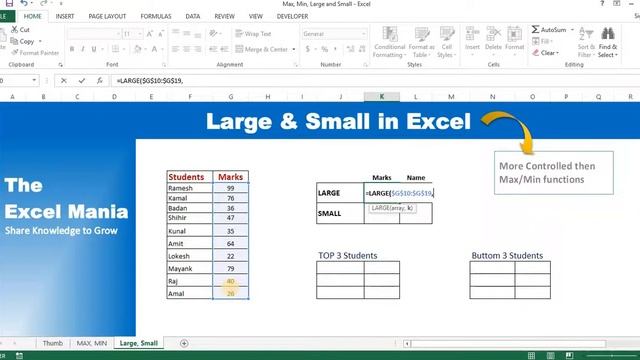Screen dimensions: 640x360
Task: Open the Name Box dropdown arrow
Action: click(x=34, y=81)
